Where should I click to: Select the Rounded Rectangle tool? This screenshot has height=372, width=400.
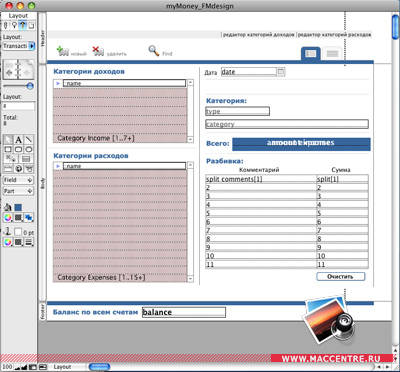click(x=18, y=149)
